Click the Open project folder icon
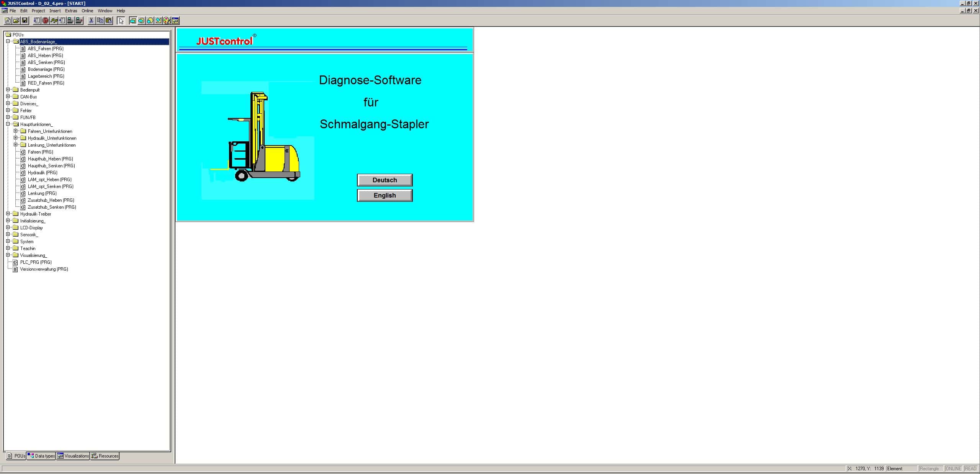 pyautogui.click(x=16, y=21)
